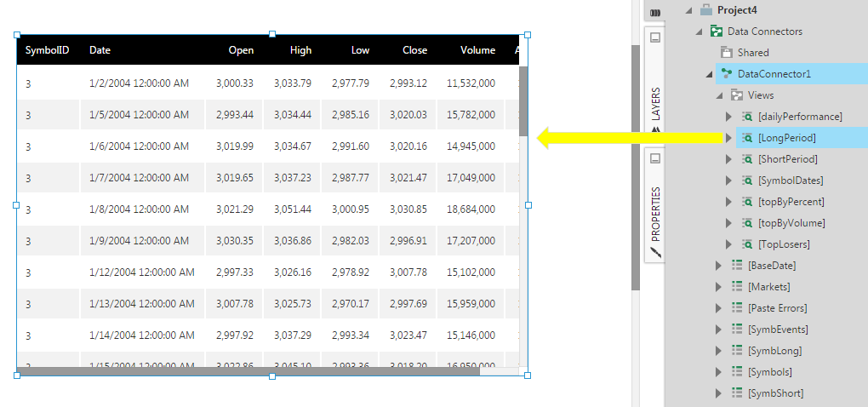The width and height of the screenshot is (868, 407).
Task: Click the Markets table icon
Action: 737,287
